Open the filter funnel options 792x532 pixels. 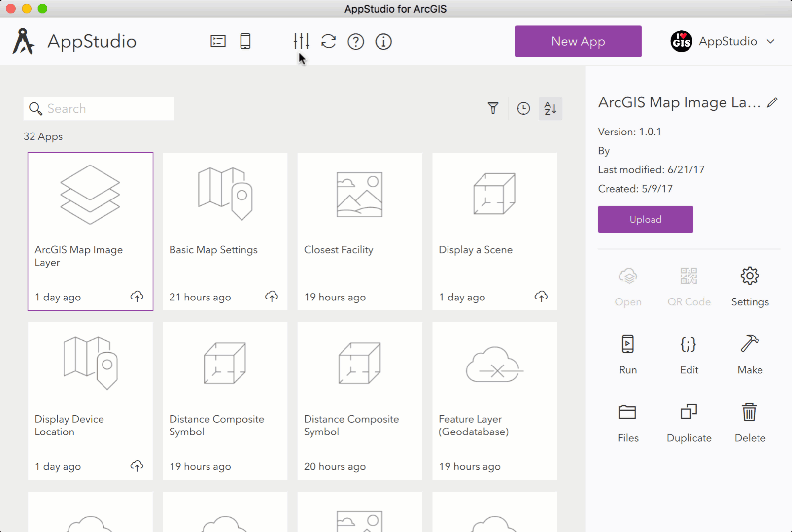click(493, 108)
